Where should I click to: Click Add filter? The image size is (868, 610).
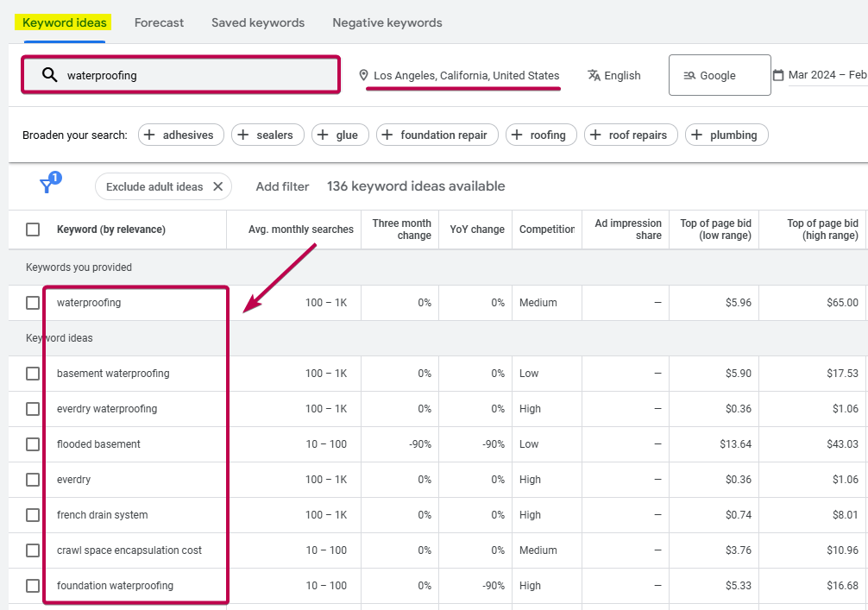(282, 186)
